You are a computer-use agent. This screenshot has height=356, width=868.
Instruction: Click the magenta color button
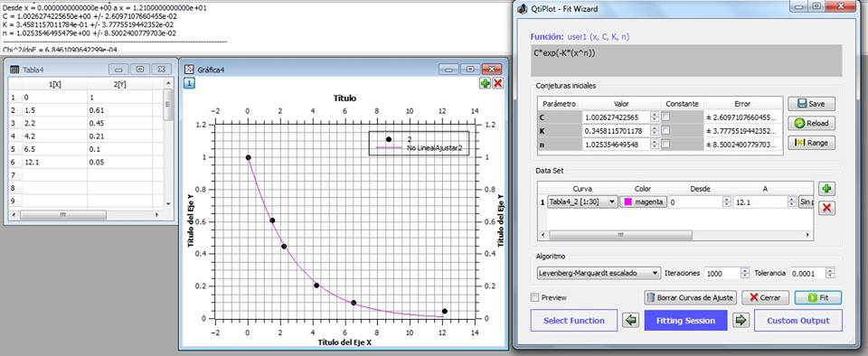pos(643,202)
